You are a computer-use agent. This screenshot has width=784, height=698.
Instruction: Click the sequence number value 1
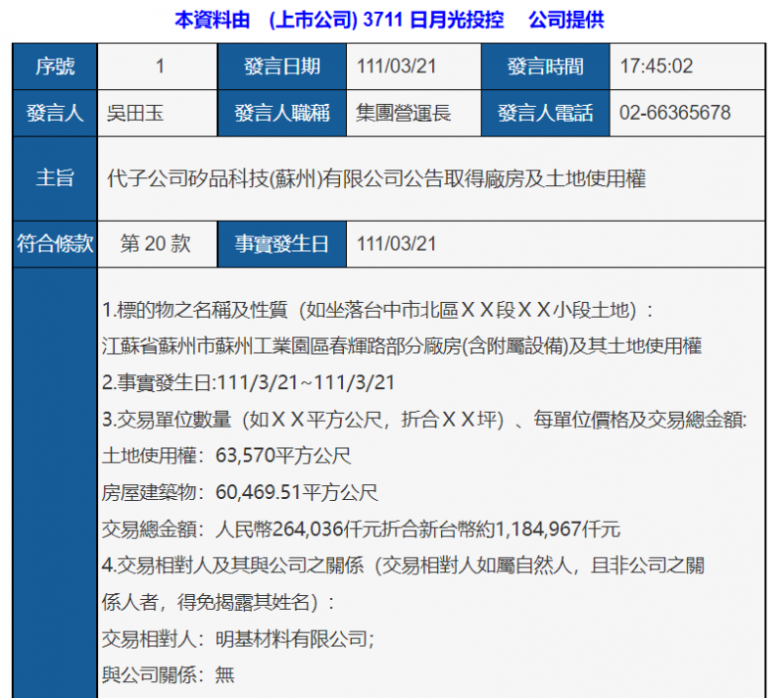click(157, 66)
